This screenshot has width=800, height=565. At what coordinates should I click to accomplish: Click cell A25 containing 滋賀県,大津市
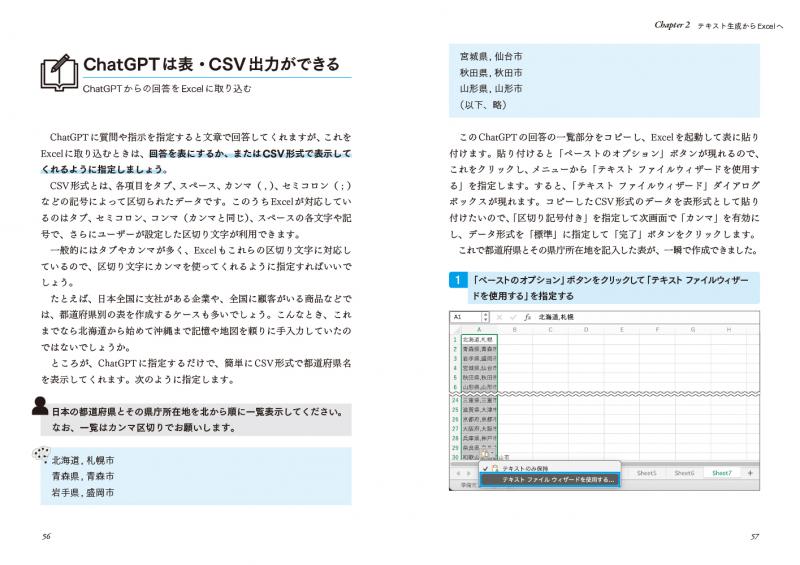tap(479, 410)
